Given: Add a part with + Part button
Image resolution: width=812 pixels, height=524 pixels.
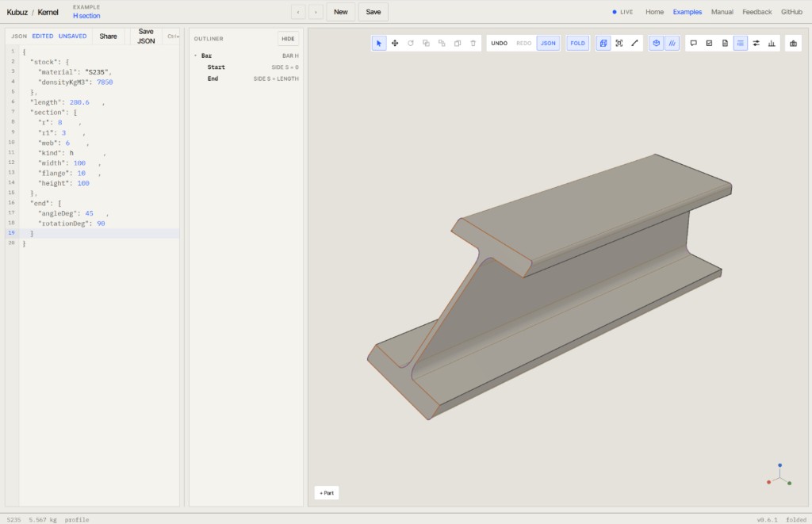Looking at the screenshot, I should pyautogui.click(x=327, y=493).
